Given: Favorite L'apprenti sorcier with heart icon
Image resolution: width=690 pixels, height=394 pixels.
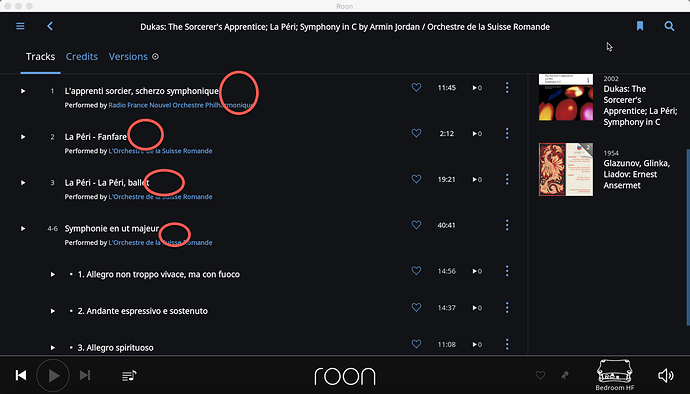Looking at the screenshot, I should pyautogui.click(x=416, y=87).
